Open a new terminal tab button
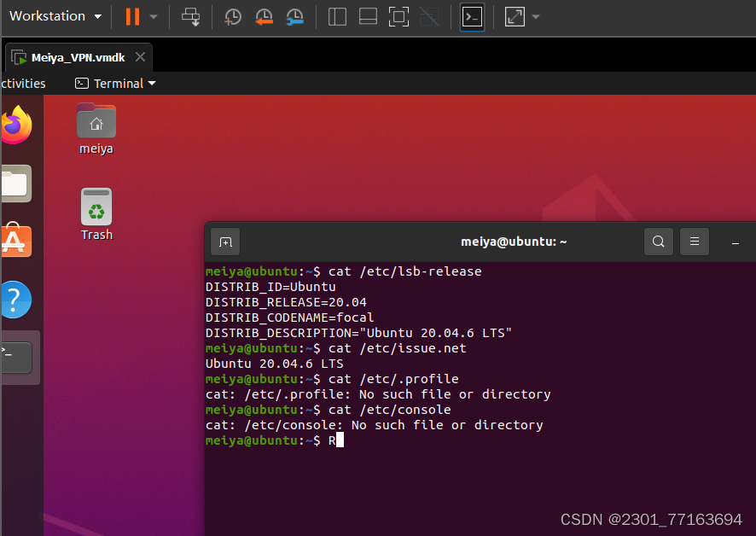This screenshot has height=536, width=756. 225,242
